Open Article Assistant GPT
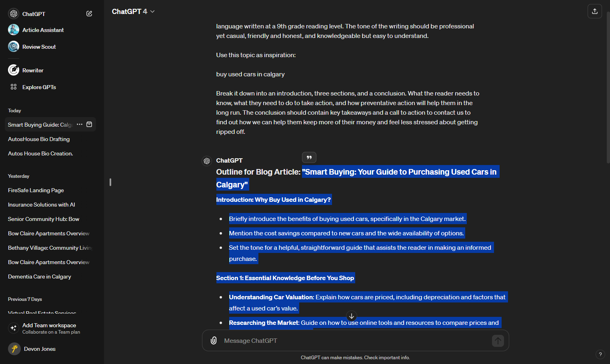Screen dimensions: 610x364 (43, 30)
